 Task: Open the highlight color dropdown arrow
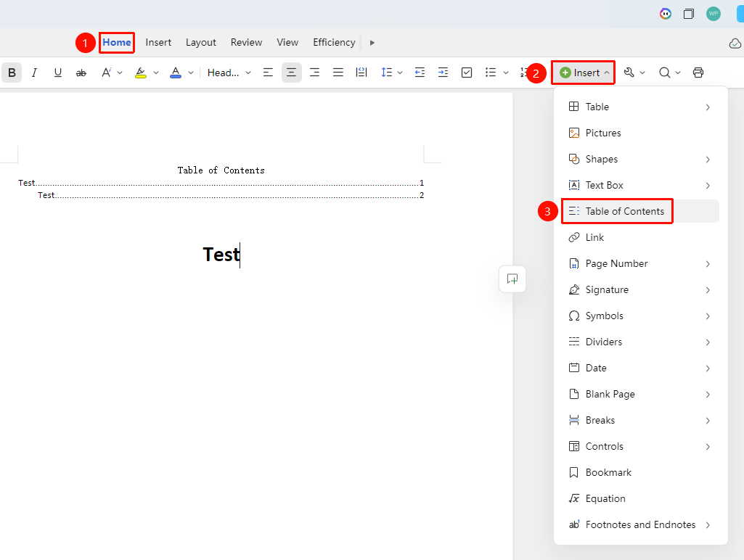[x=155, y=73]
